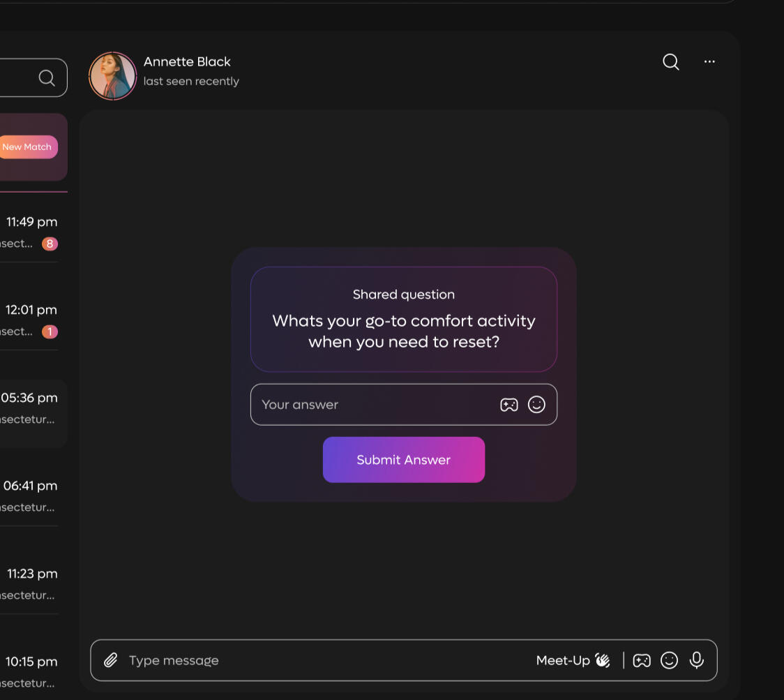Select the conversation from 05:36 pm
Screen dimensions: 784x700
click(31, 408)
